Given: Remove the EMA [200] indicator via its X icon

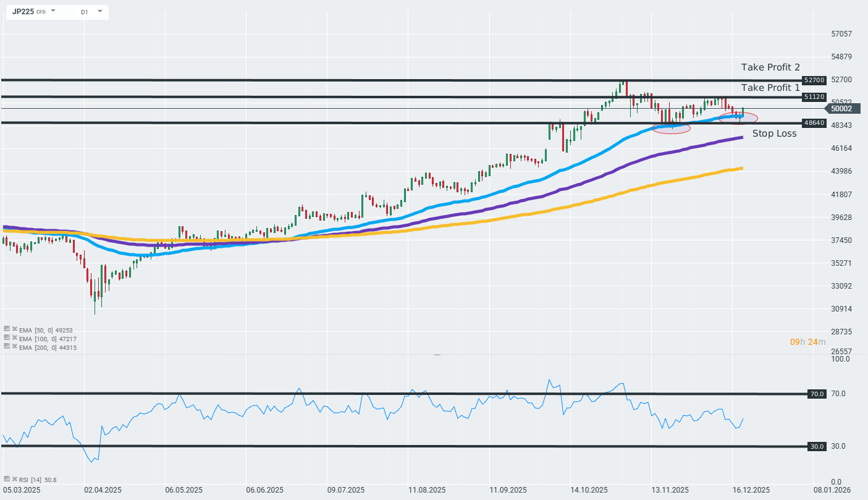Looking at the screenshot, I should (14, 347).
